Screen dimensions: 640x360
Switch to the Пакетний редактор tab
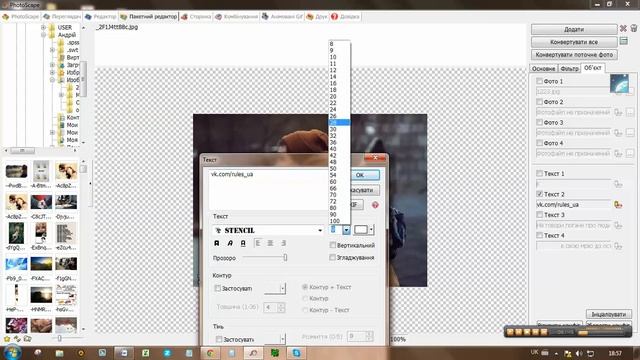click(x=149, y=17)
